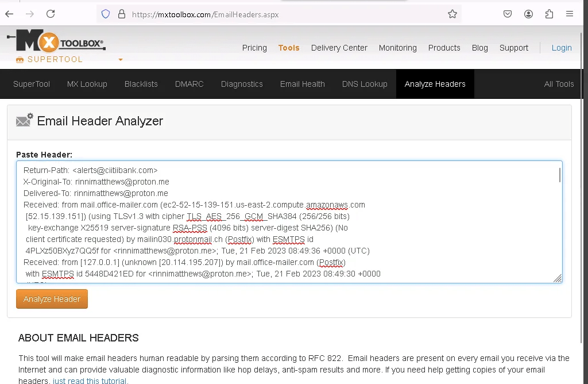
Task: Click the tracking protection shield icon
Action: pyautogui.click(x=106, y=14)
